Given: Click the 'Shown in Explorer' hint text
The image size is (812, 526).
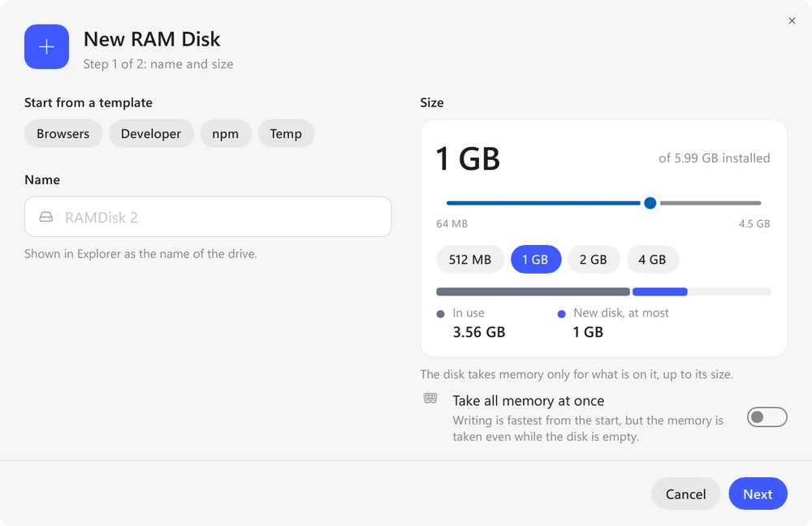Looking at the screenshot, I should pos(140,254).
